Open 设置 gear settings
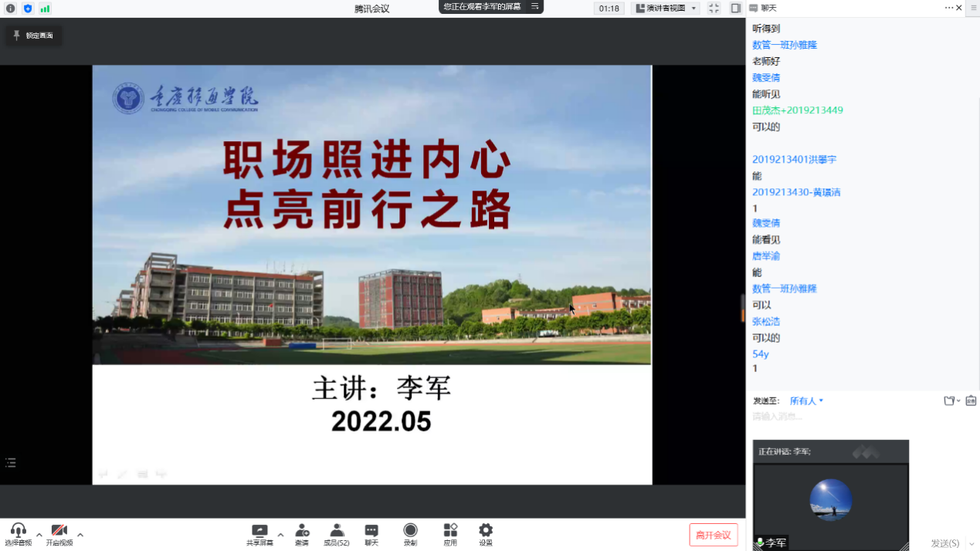 coord(485,531)
